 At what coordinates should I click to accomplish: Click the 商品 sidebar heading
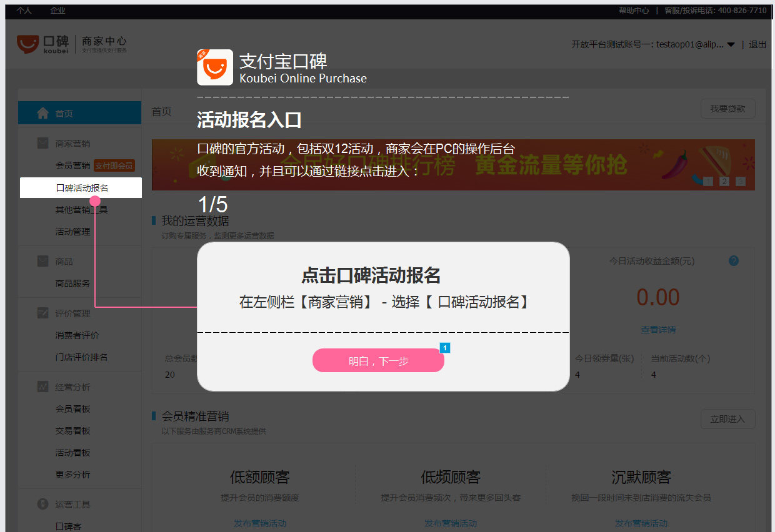pyautogui.click(x=64, y=262)
